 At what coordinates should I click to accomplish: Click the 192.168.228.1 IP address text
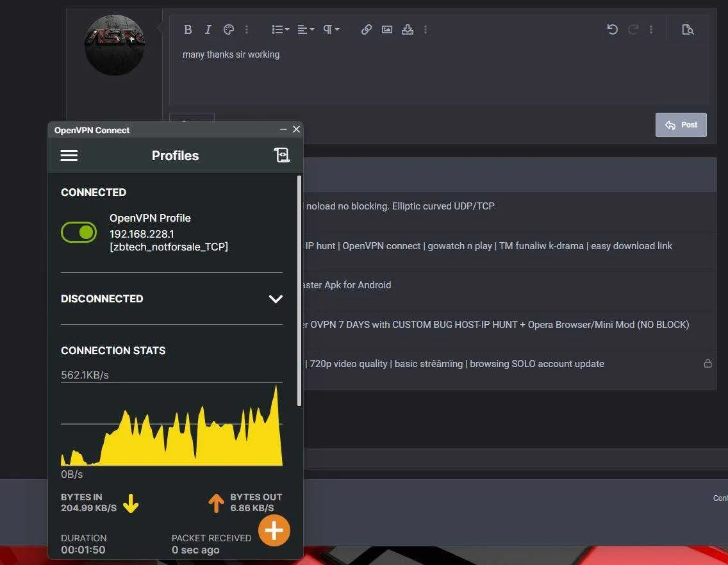pos(142,234)
